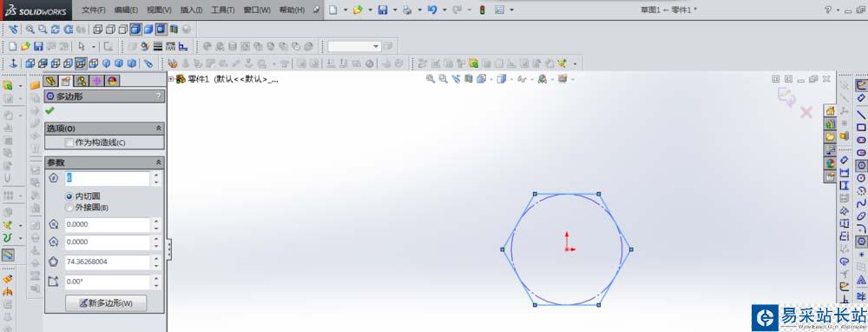868x332 pixels.
Task: Click the Open folder icon in second toolbar
Action: click(x=25, y=47)
